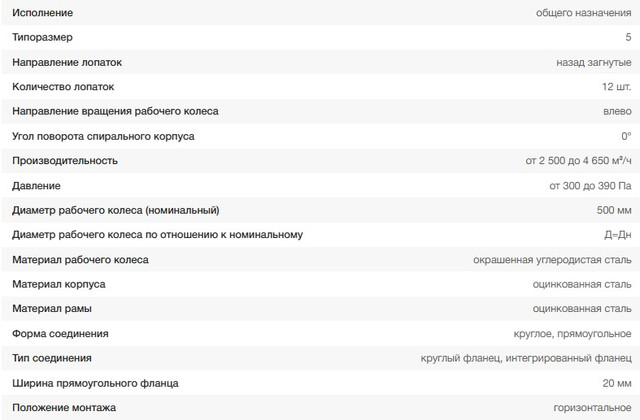The width and height of the screenshot is (640, 420).
Task: Click the "Направление вращения рабочего колеса" label
Action: point(115,111)
